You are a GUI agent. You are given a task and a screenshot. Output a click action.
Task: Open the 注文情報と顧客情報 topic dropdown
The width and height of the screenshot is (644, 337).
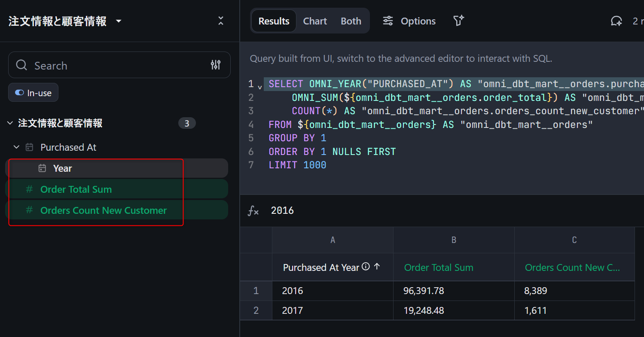coord(119,21)
